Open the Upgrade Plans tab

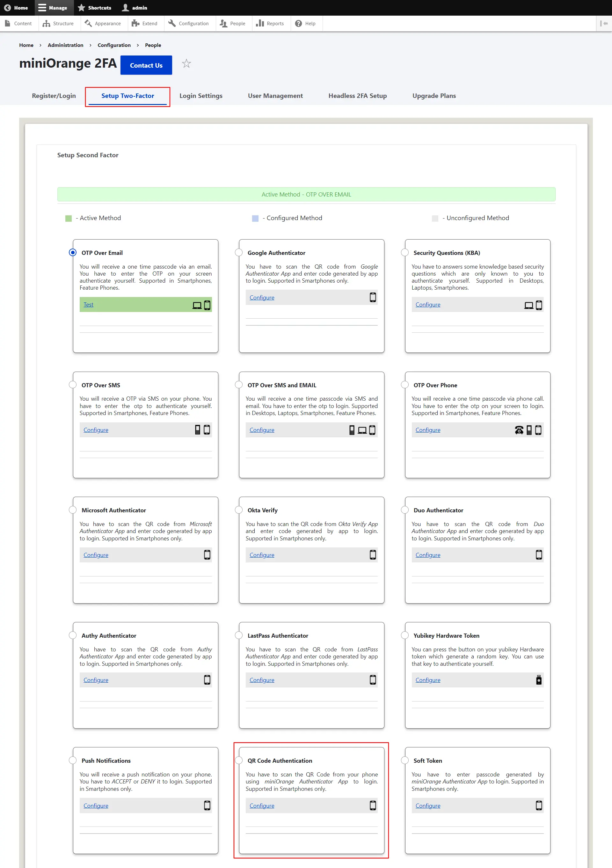(434, 96)
